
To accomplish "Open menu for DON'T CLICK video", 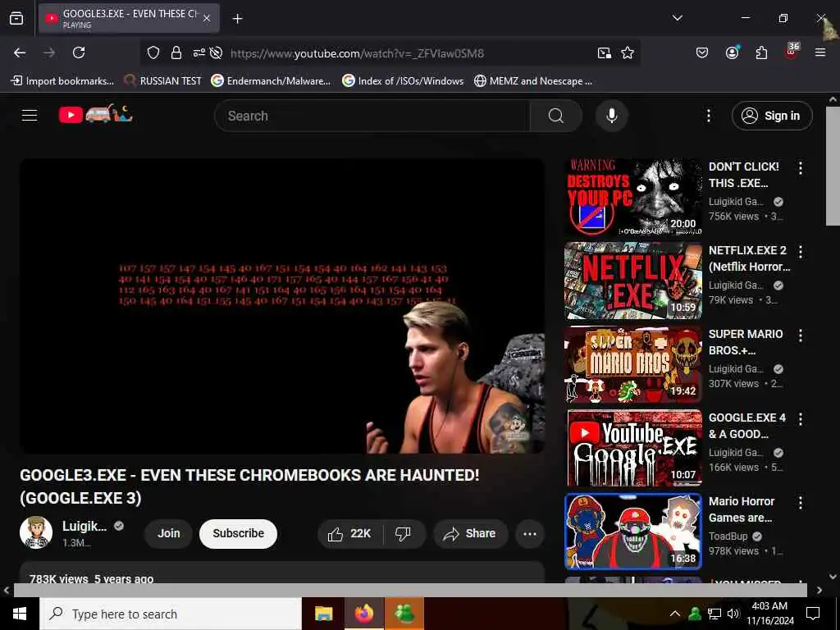I will coord(801,168).
